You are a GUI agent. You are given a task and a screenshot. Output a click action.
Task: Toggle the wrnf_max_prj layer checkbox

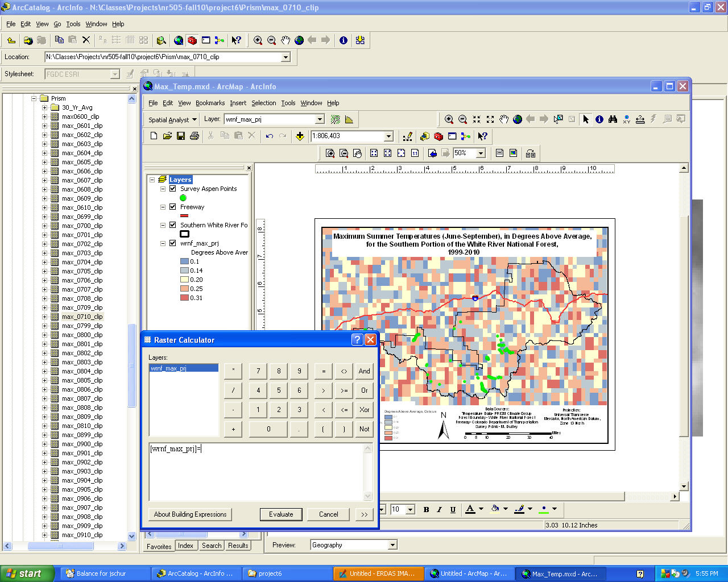point(172,243)
